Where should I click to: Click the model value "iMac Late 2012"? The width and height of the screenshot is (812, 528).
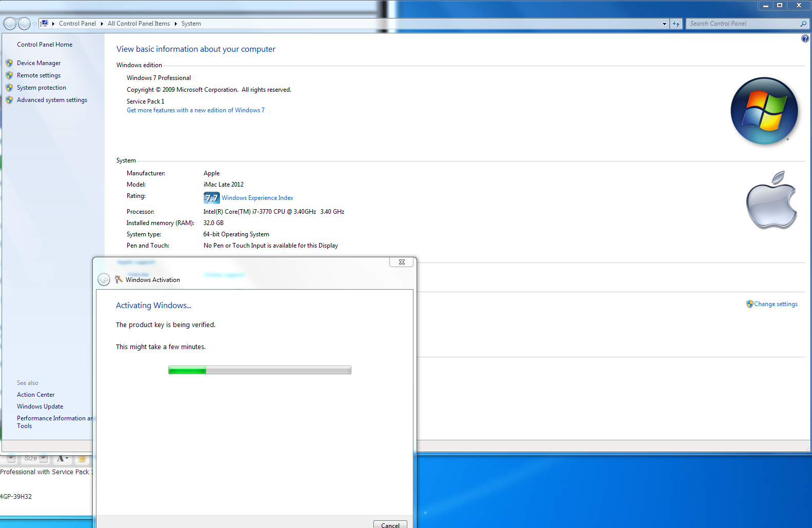(224, 185)
